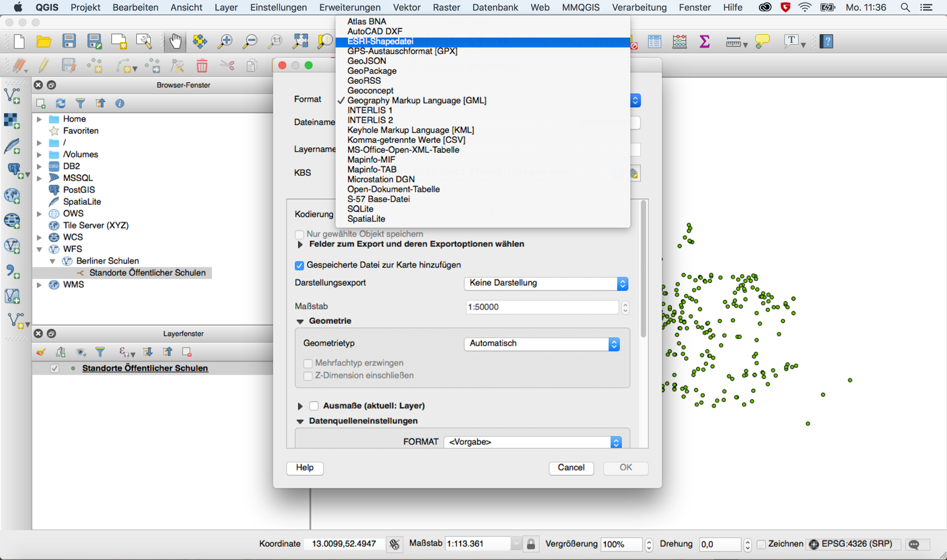Screen dimensions: 947x560
Task: Click the CRS selection icon beside KBS
Action: [634, 173]
